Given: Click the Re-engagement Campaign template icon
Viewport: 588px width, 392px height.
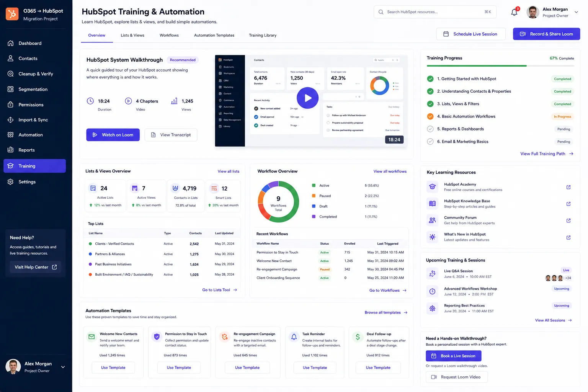Looking at the screenshot, I should point(225,337).
